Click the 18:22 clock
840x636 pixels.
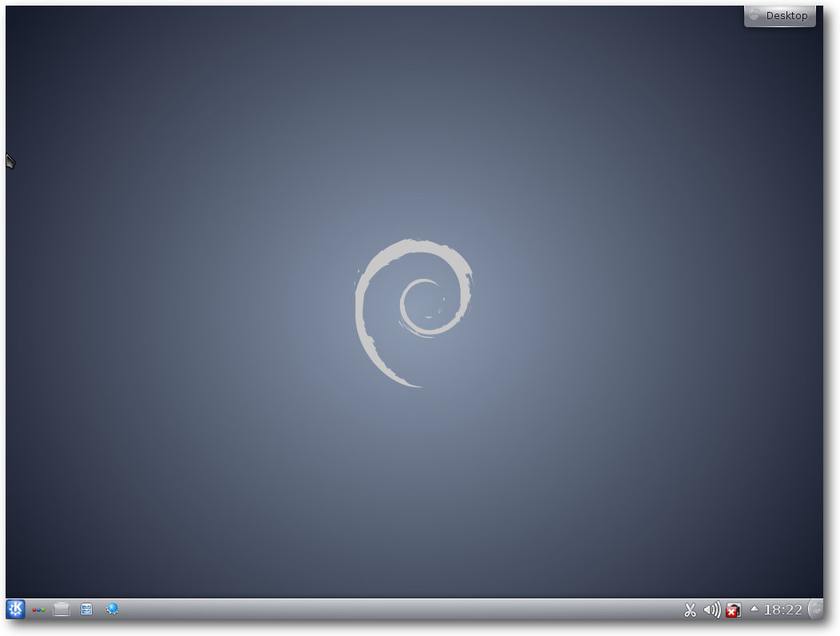pos(783,610)
